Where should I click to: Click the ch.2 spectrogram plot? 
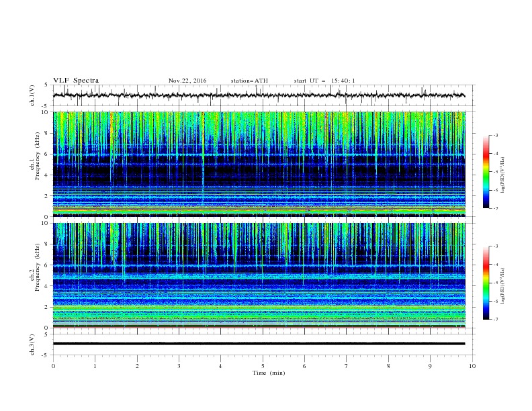point(259,275)
